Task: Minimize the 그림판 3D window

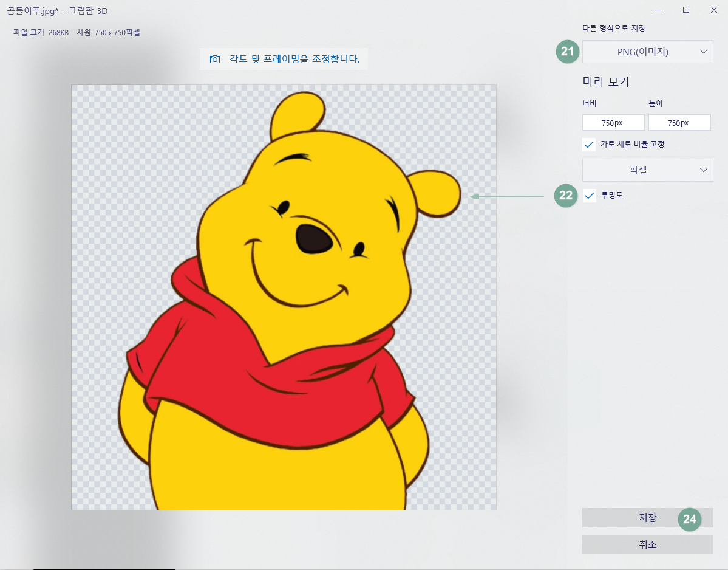Action: [658, 10]
